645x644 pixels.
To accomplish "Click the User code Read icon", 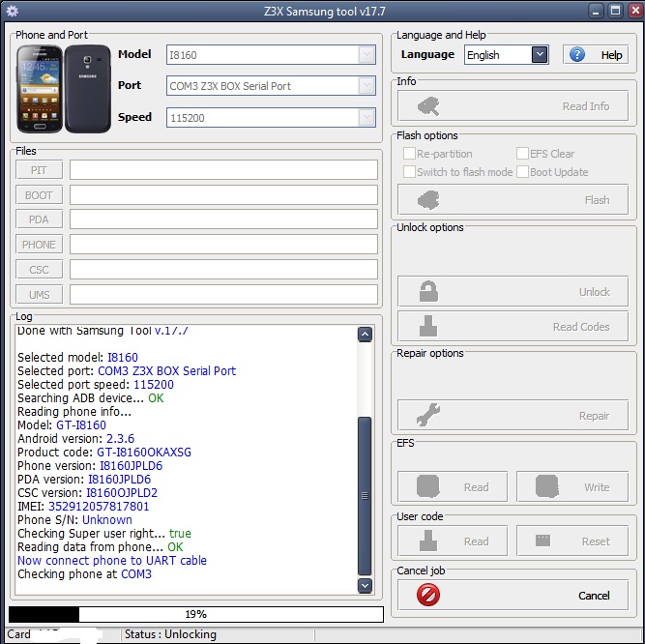I will [427, 541].
